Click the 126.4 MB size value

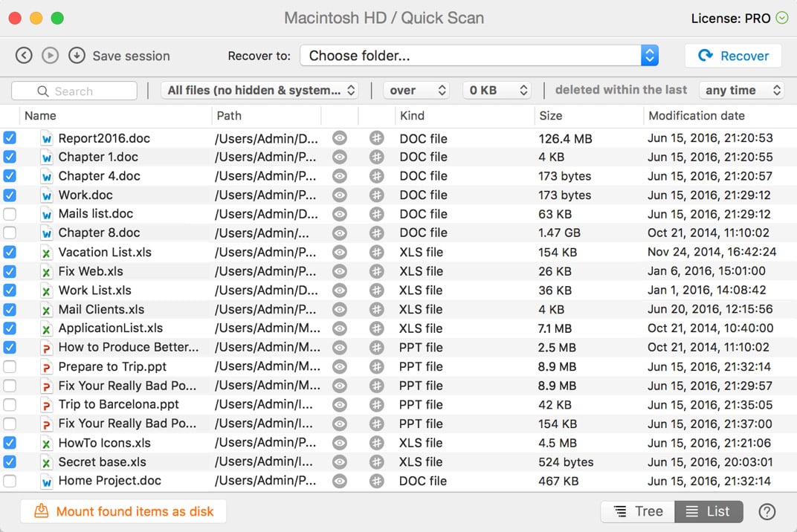pos(565,138)
